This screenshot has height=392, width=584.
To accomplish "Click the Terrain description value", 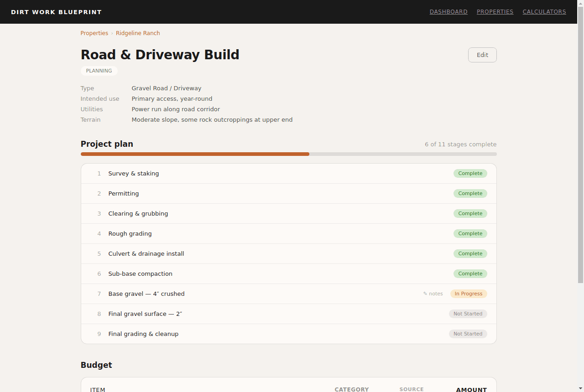I will [x=212, y=120].
